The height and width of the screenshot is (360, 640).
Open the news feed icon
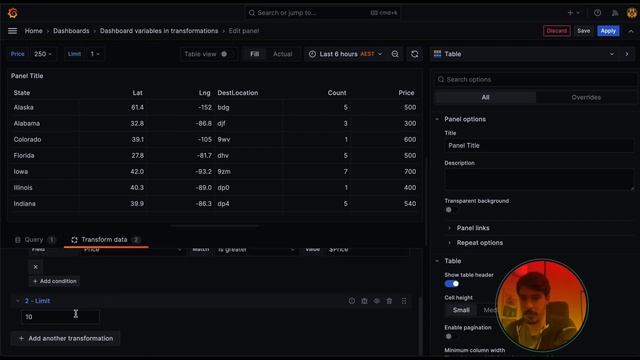[x=615, y=13]
